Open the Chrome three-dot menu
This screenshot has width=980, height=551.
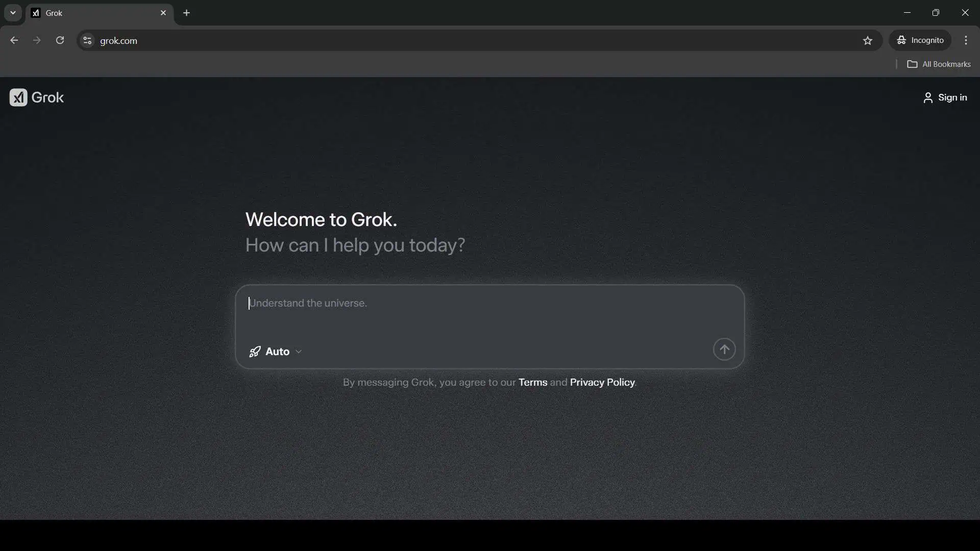point(966,41)
